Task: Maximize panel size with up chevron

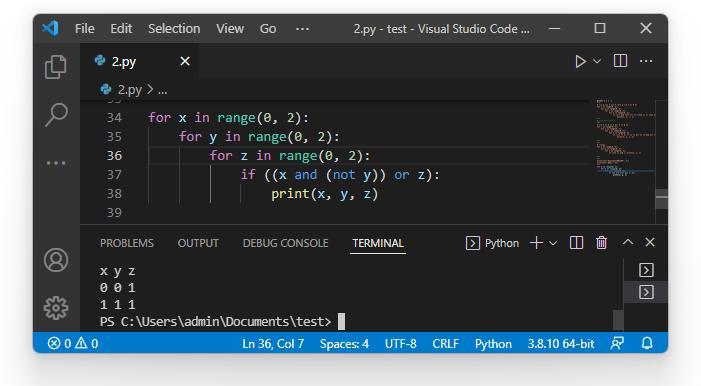Action: [x=628, y=242]
